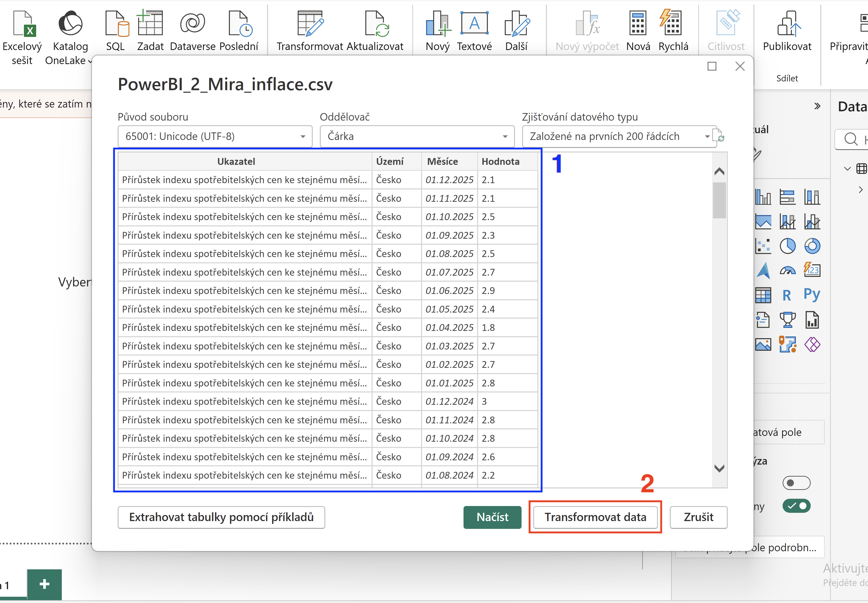Click the Transformovat data button
This screenshot has width=868, height=603.
(x=595, y=517)
